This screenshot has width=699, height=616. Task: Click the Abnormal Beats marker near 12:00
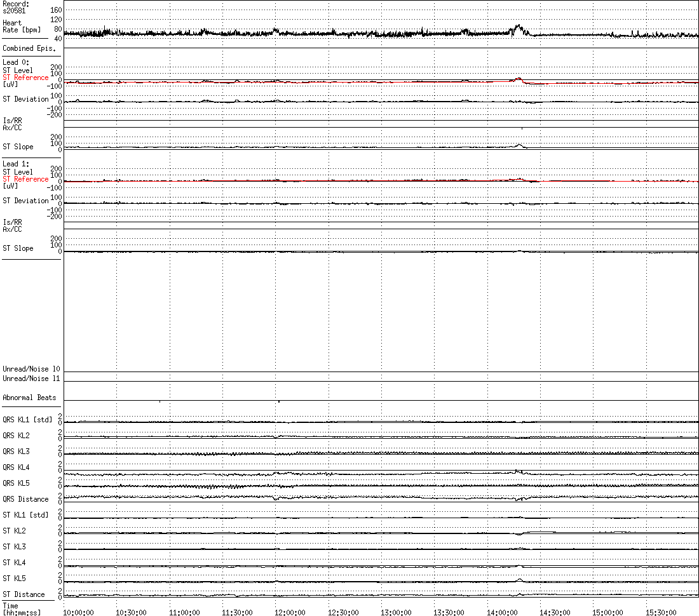tap(279, 402)
